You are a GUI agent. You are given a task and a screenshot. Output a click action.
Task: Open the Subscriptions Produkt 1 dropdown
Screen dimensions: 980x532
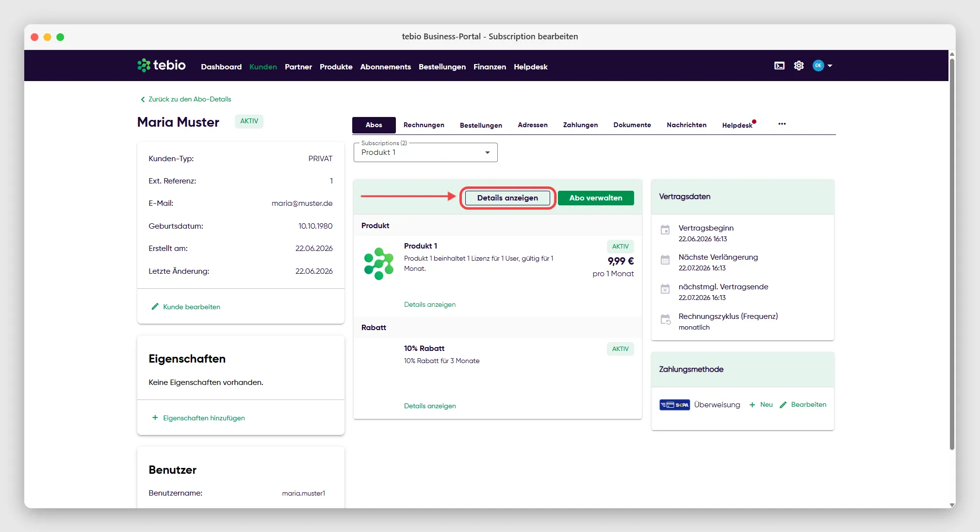(x=425, y=152)
